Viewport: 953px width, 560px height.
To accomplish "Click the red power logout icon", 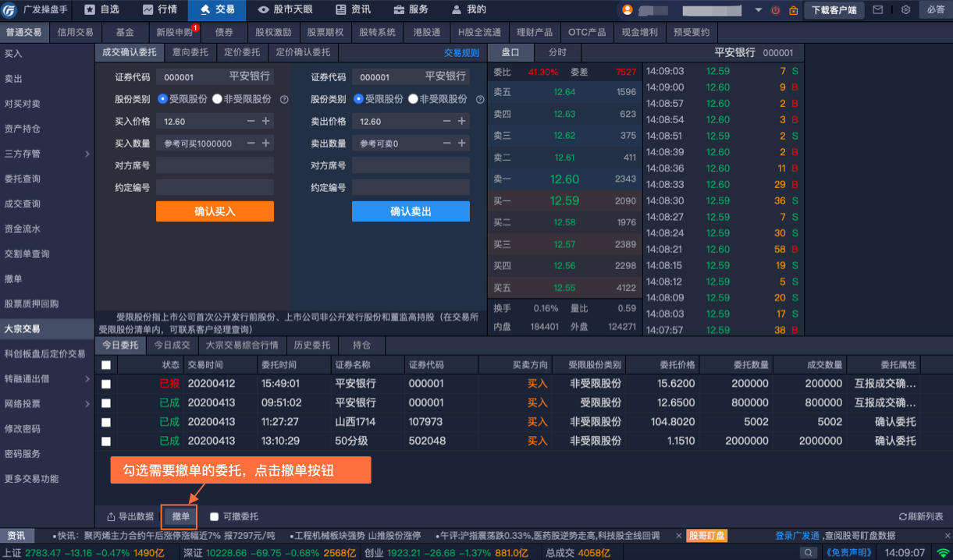I will coord(775,10).
